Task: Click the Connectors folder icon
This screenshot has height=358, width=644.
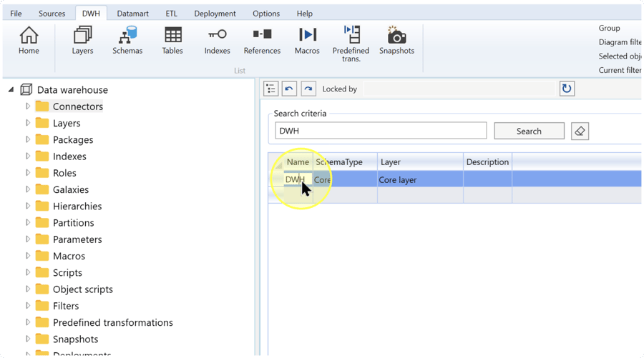Action: click(x=42, y=106)
